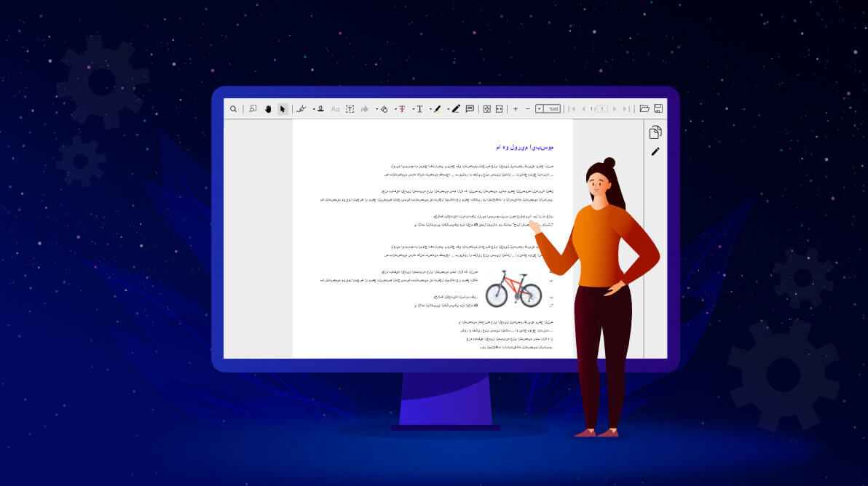
Task: Select the highlighter tool
Action: tap(438, 109)
